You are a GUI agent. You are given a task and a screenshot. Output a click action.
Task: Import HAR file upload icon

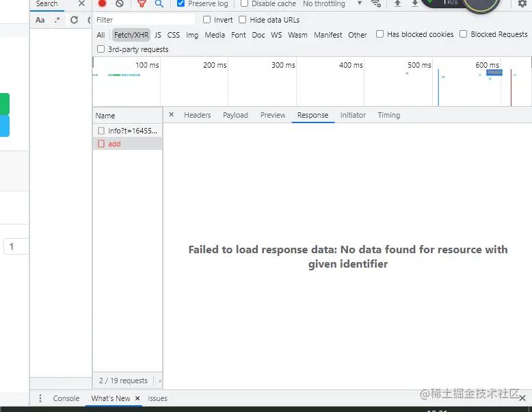[398, 3]
